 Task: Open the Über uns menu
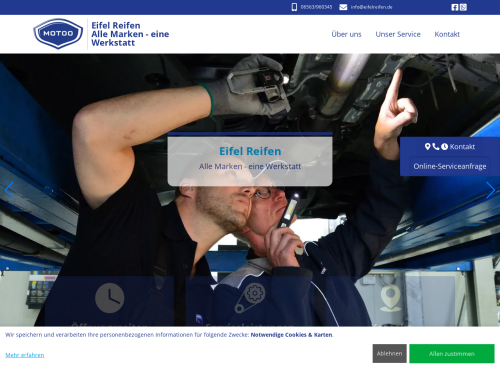click(346, 34)
